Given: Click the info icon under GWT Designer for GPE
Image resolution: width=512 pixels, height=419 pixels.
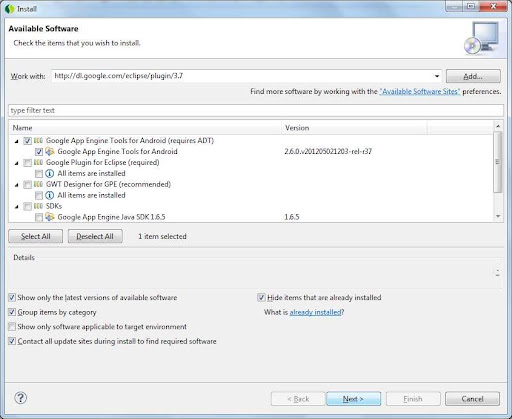Looking at the screenshot, I should coord(50,195).
